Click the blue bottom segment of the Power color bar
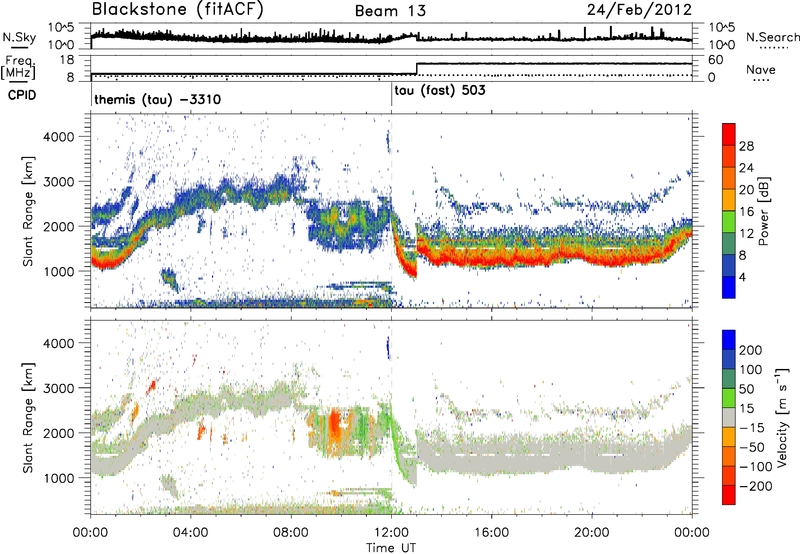The image size is (800, 554). pyautogui.click(x=729, y=287)
